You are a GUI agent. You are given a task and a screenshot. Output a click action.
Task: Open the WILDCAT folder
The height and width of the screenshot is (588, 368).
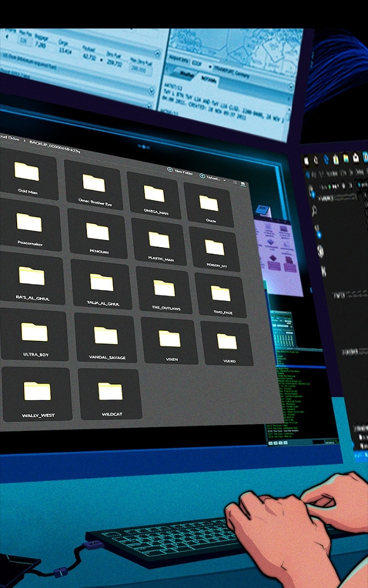[x=110, y=394]
